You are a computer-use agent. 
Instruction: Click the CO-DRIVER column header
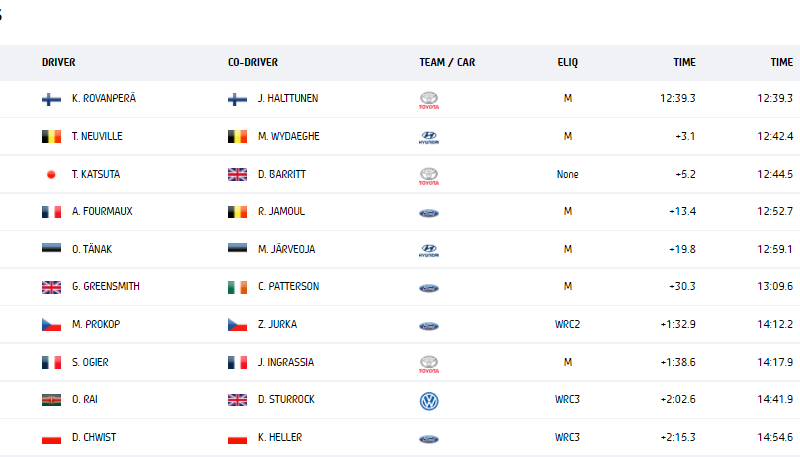point(253,62)
